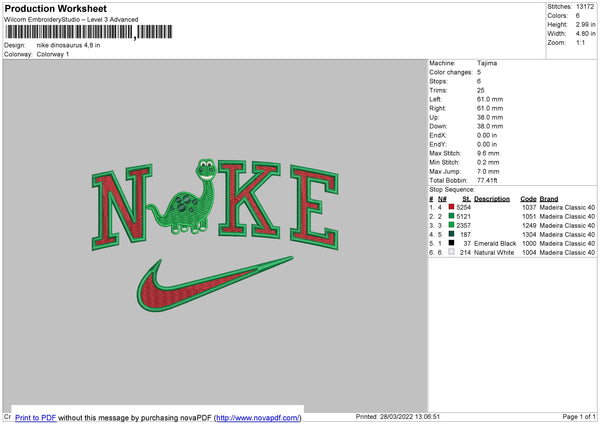This screenshot has height=424, width=600.
Task: Select the green swatch with code 1249
Action: [x=452, y=225]
